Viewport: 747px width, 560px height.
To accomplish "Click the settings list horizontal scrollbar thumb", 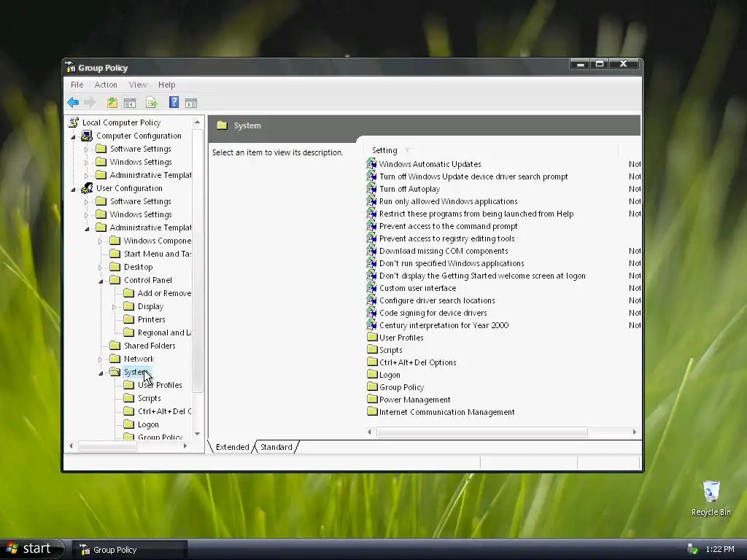I will pyautogui.click(x=482, y=432).
